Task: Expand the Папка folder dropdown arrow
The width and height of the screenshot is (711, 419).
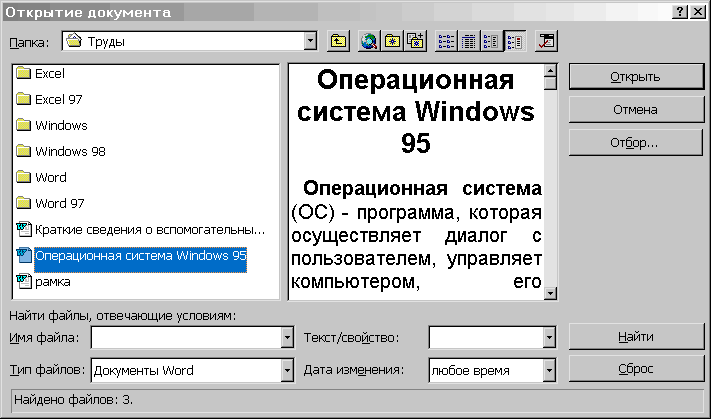Action: (310, 41)
